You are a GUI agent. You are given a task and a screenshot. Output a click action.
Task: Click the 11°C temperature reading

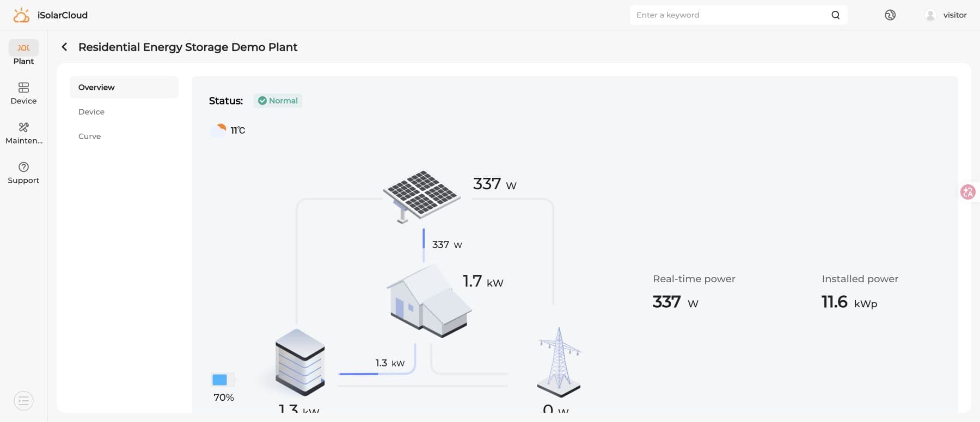point(238,131)
